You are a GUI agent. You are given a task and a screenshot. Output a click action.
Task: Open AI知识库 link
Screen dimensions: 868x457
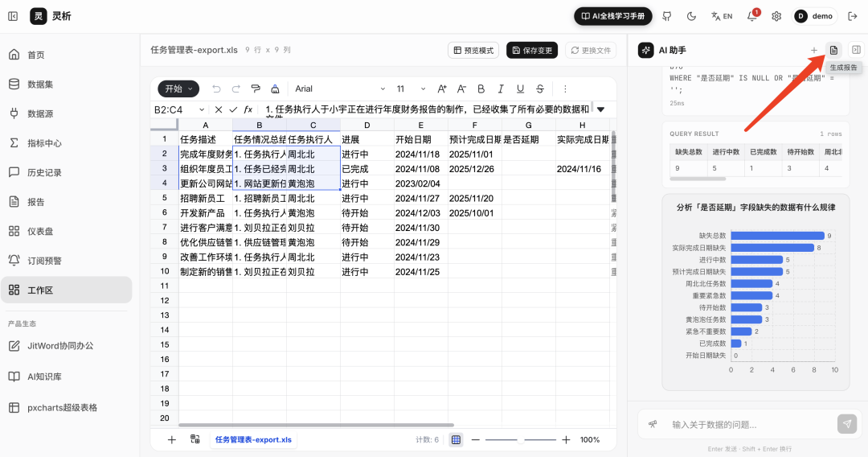point(67,377)
